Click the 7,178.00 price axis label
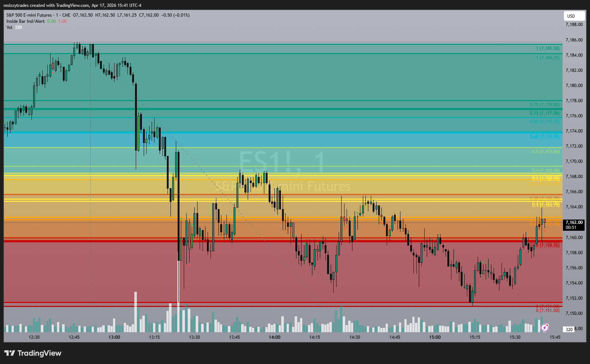The width and height of the screenshot is (590, 364). (574, 101)
